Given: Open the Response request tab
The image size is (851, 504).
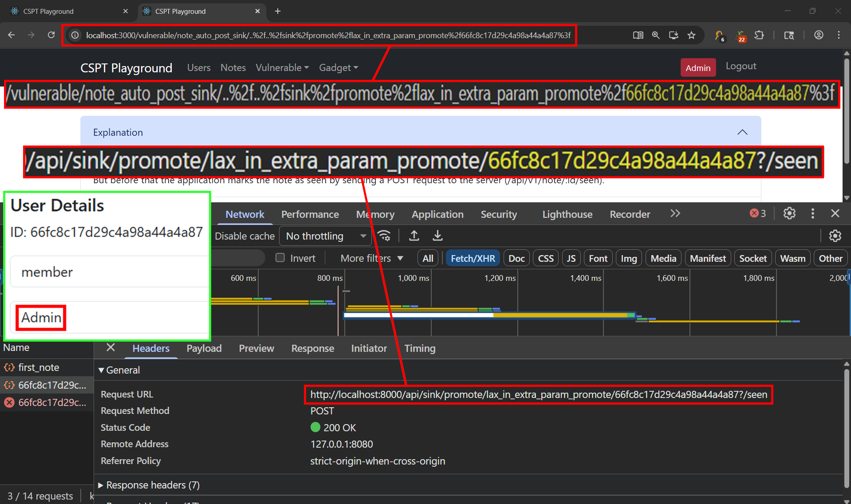Looking at the screenshot, I should pos(313,348).
